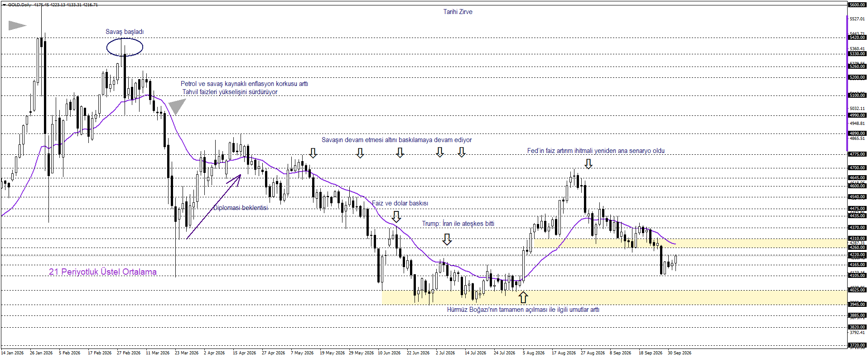Click 'Petrol ve savaş kaynaklı enflasyon korkusu arttı' label
The width and height of the screenshot is (868, 358).
pos(244,84)
